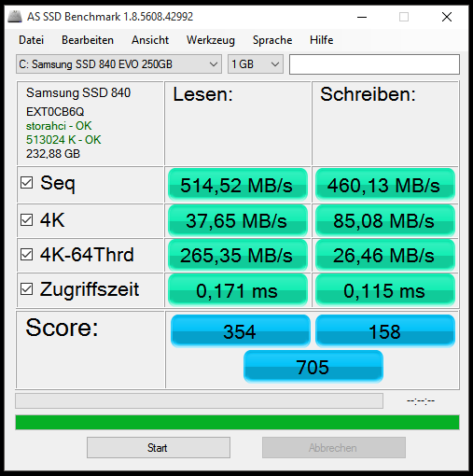Open the Bearbeiten menu
The height and width of the screenshot is (476, 473).
pyautogui.click(x=88, y=40)
